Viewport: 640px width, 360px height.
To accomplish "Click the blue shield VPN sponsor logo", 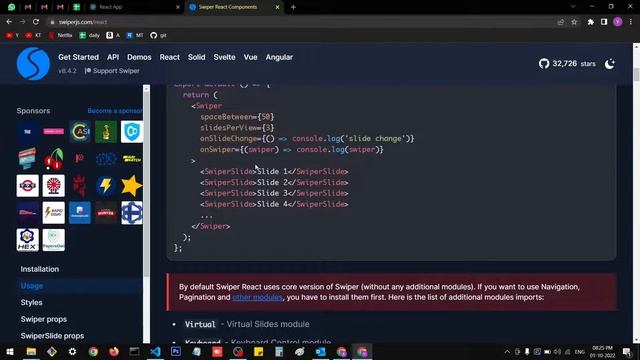I will 132,131.
